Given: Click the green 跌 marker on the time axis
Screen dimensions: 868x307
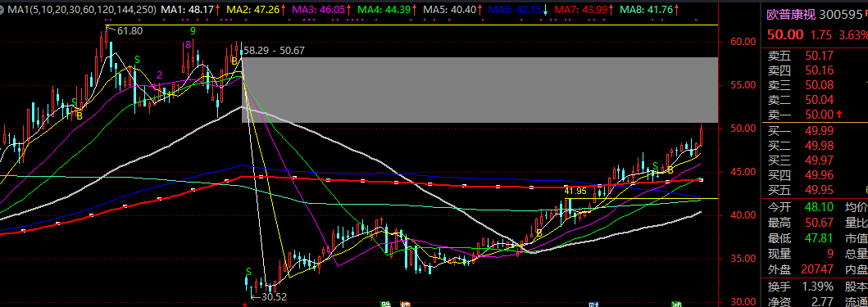Looking at the screenshot, I should [x=384, y=305].
